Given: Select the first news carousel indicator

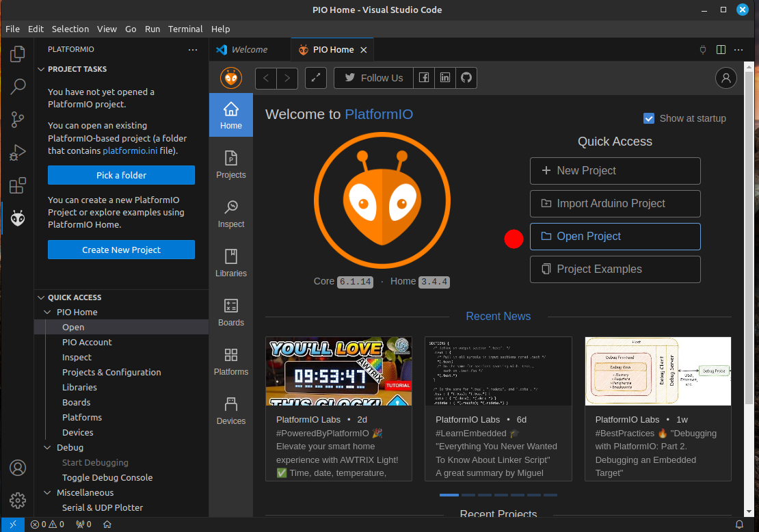Looking at the screenshot, I should pos(449,494).
